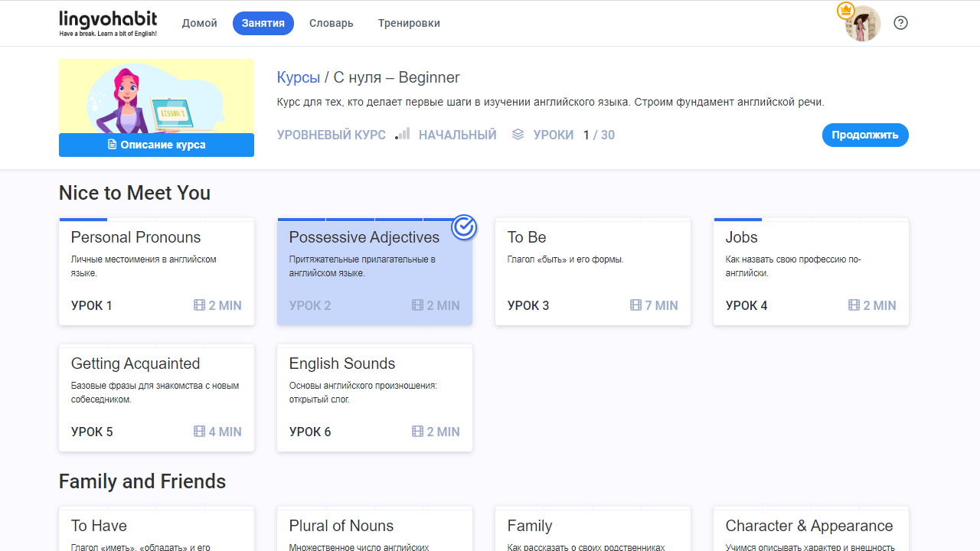980x551 pixels.
Task: Click the layers icon beside УРОКИ
Action: coord(518,135)
